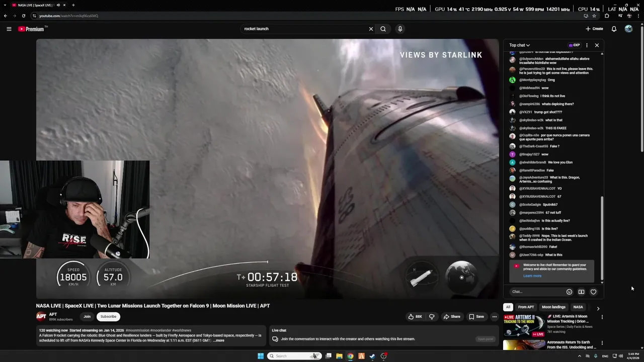The image size is (644, 362).
Task: Send a heart reaction in chat
Action: pyautogui.click(x=593, y=292)
